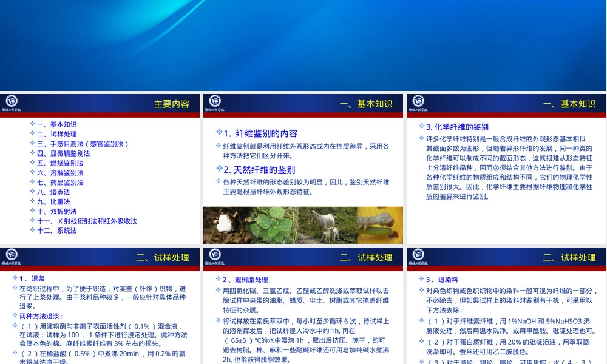Select the silkworm photo

click(380, 225)
